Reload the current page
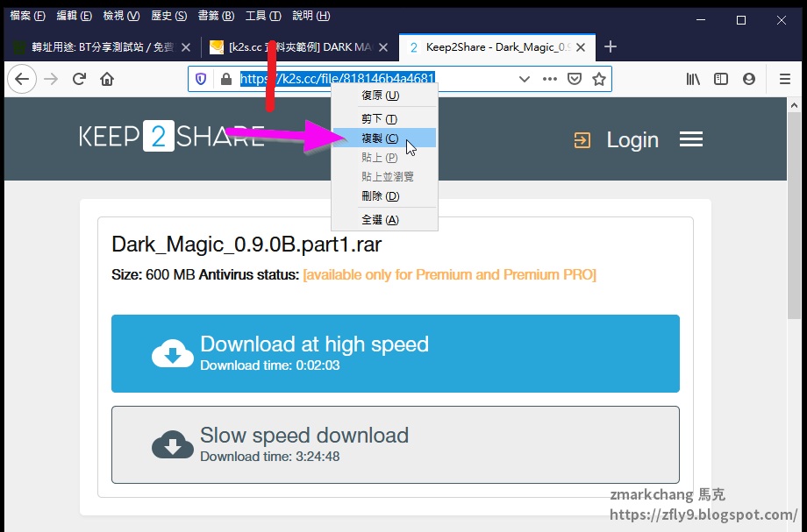The image size is (807, 532). click(79, 79)
